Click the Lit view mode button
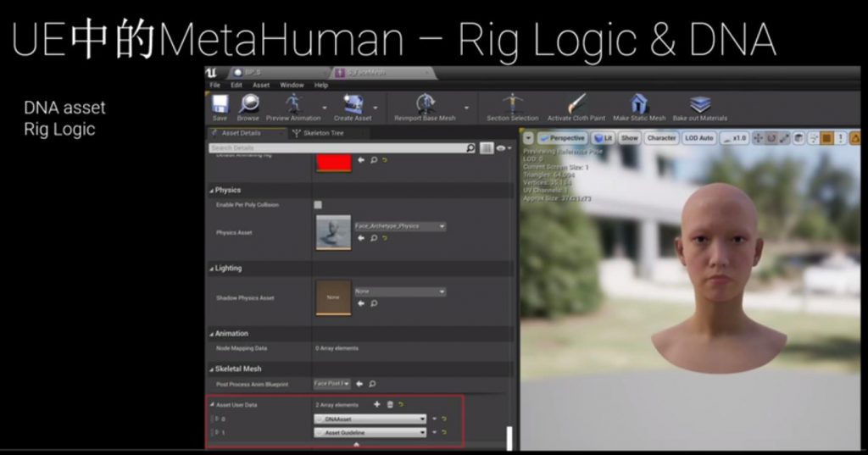Image resolution: width=868 pixels, height=455 pixels. (604, 138)
